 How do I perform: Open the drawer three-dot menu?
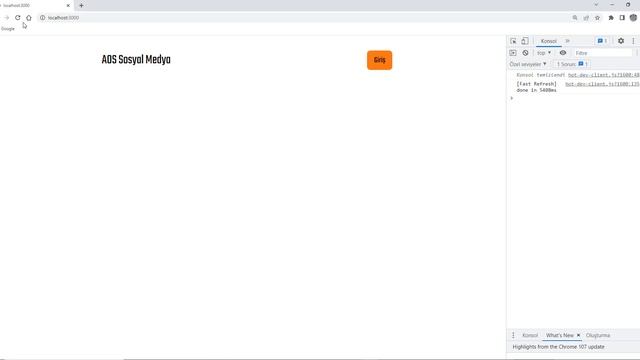tap(513, 335)
